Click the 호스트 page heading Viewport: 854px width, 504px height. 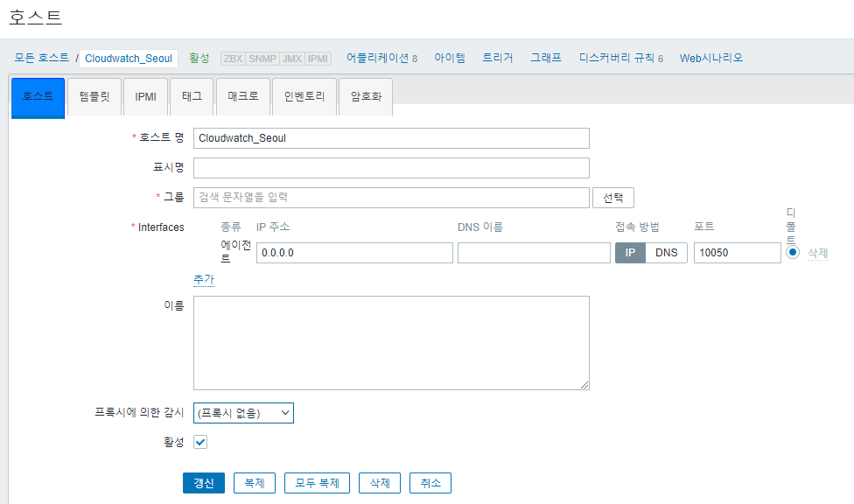(x=36, y=17)
